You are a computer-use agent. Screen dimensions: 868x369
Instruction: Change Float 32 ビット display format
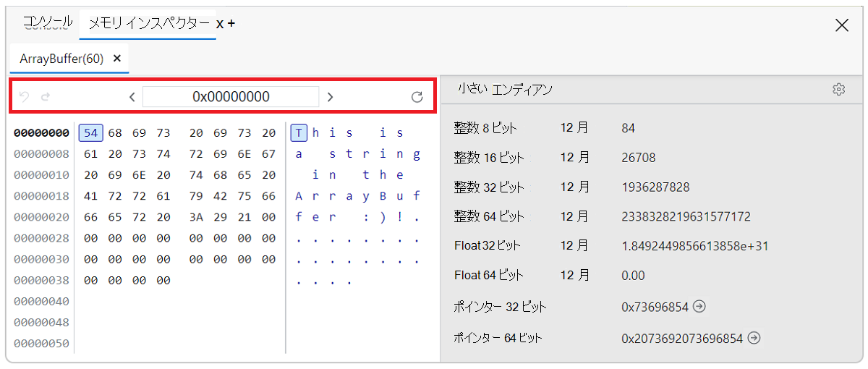point(574,246)
